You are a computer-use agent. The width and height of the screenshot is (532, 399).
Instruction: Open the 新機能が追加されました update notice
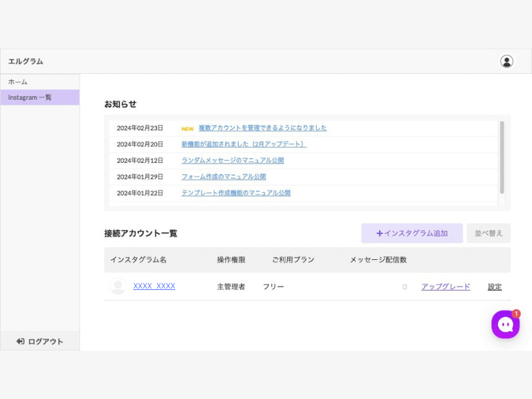(243, 144)
